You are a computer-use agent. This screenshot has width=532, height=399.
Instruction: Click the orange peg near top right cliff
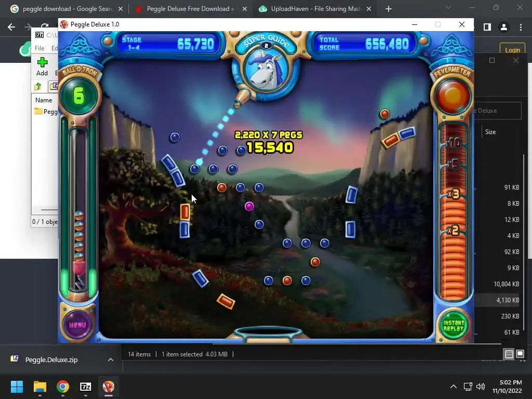pos(385,114)
